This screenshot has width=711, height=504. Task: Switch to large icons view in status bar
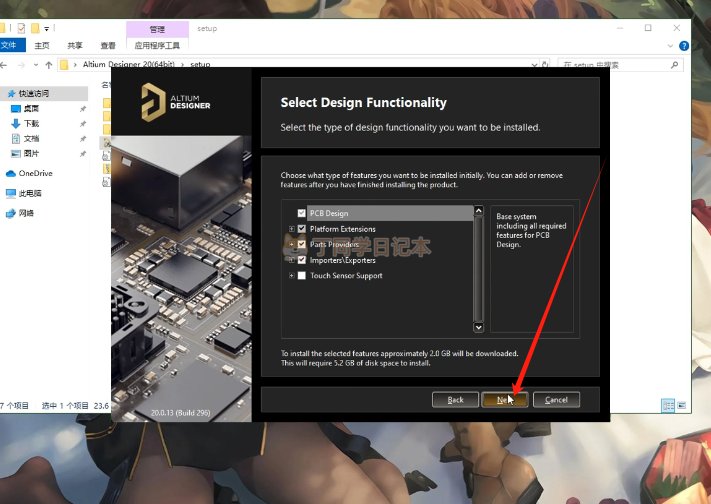coord(683,405)
